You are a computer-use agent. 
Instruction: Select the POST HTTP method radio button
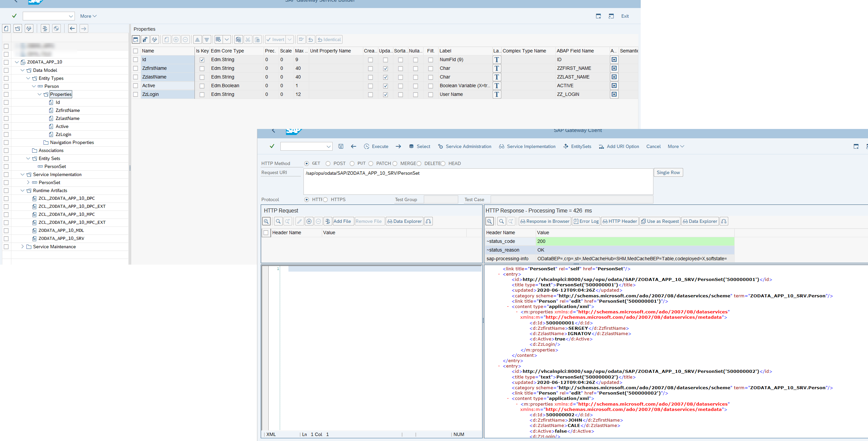(x=328, y=164)
